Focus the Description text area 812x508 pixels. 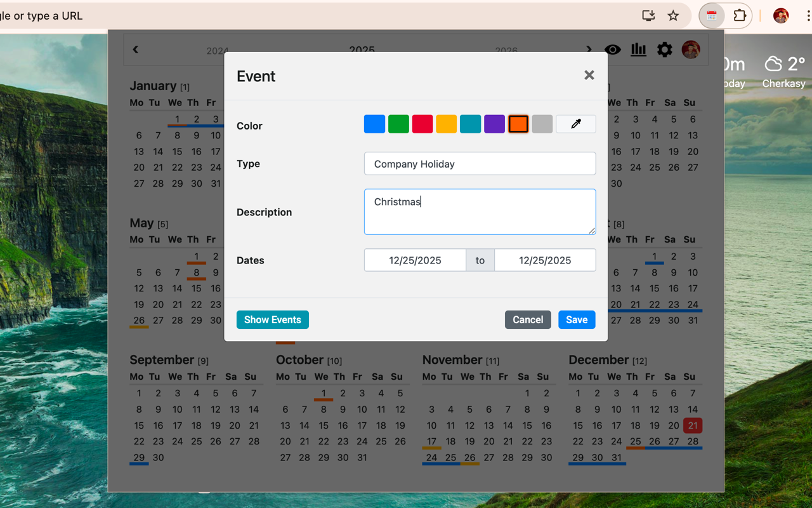point(480,211)
